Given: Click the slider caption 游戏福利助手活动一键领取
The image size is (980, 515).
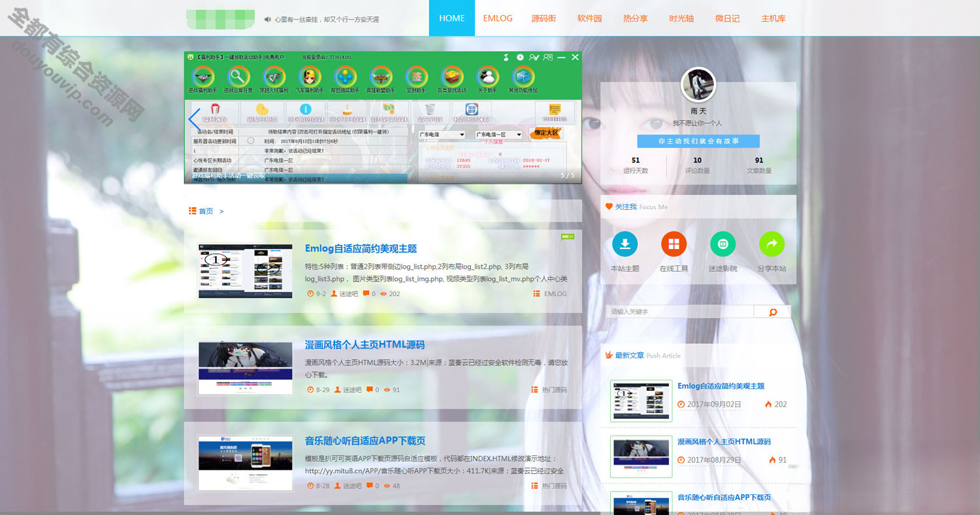Looking at the screenshot, I should click(228, 176).
